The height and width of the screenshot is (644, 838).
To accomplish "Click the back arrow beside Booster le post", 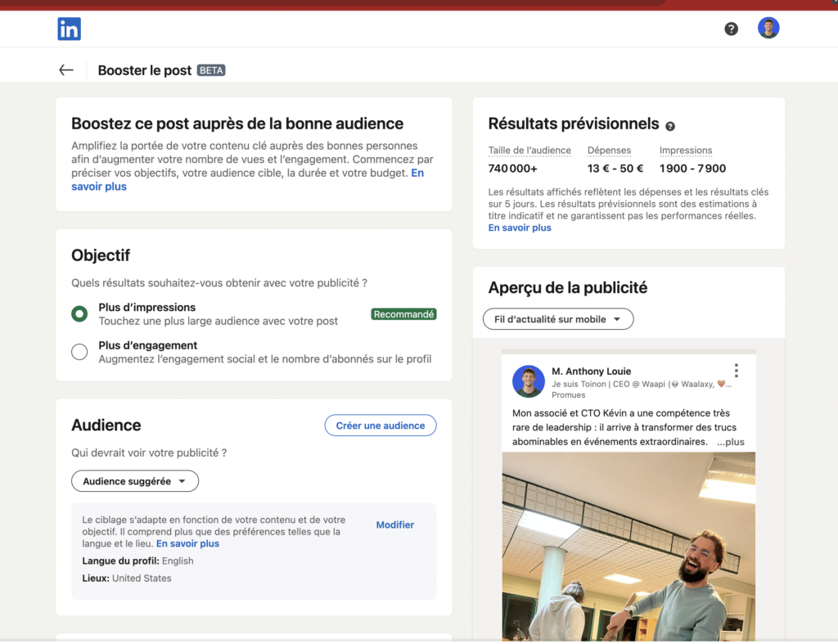I will coord(65,70).
